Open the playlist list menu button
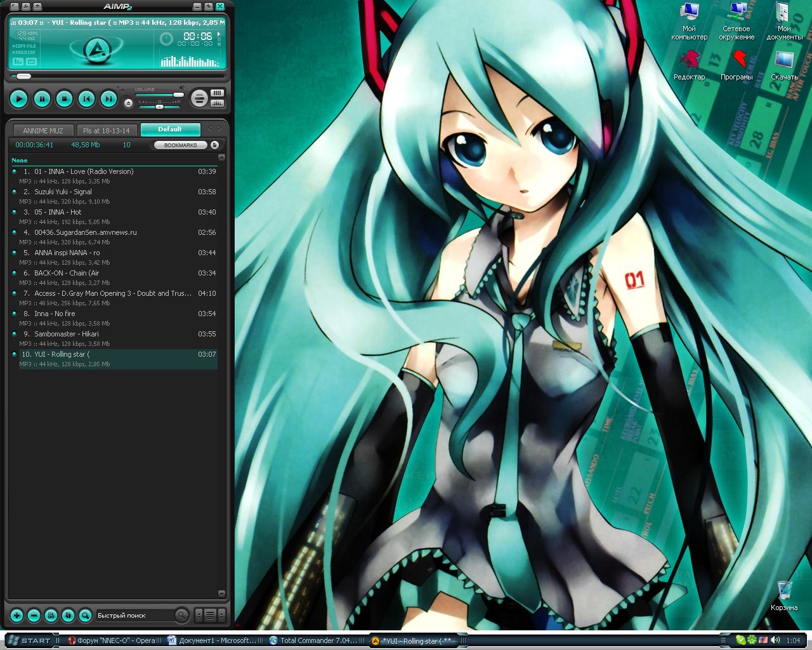 (x=210, y=615)
